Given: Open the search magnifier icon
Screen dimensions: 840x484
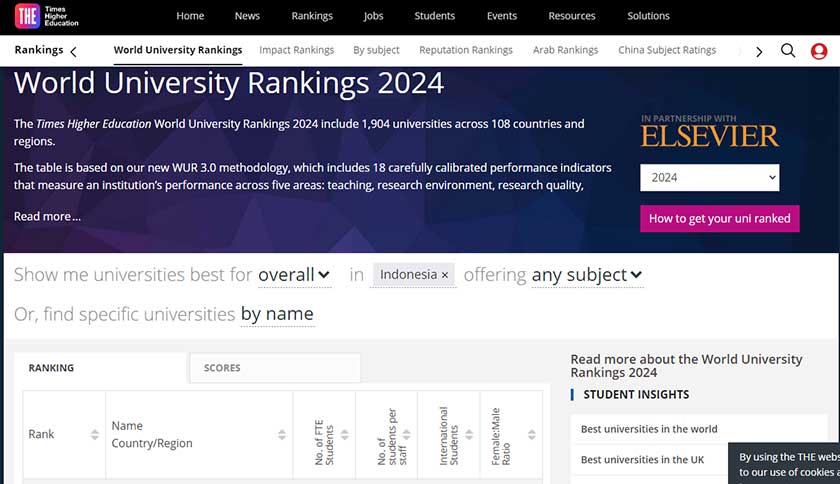Looking at the screenshot, I should click(788, 51).
